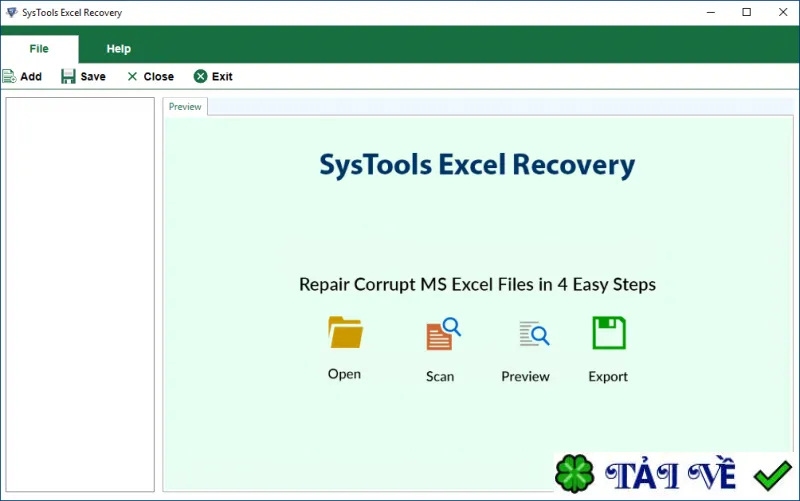Switch to the Help tab

[118, 49]
